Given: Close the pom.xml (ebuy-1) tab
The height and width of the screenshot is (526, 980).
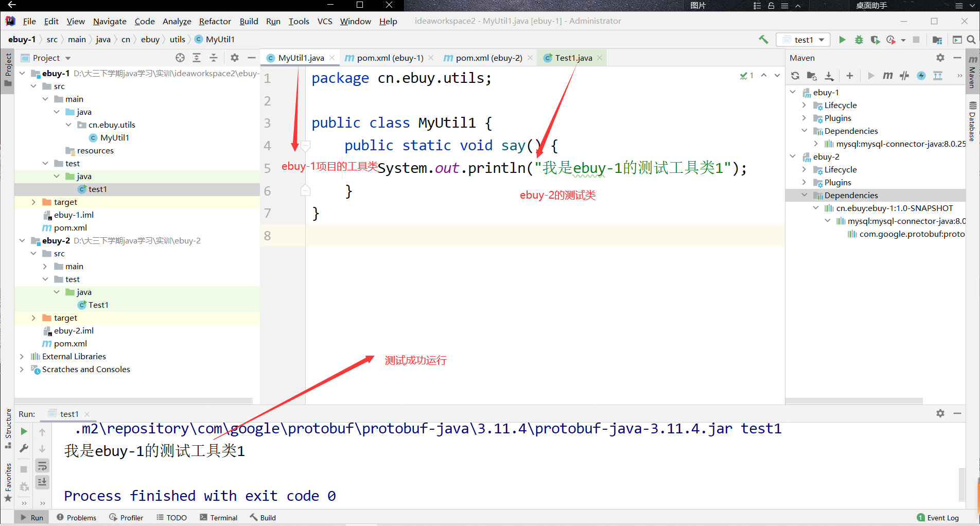Looking at the screenshot, I should [x=431, y=58].
